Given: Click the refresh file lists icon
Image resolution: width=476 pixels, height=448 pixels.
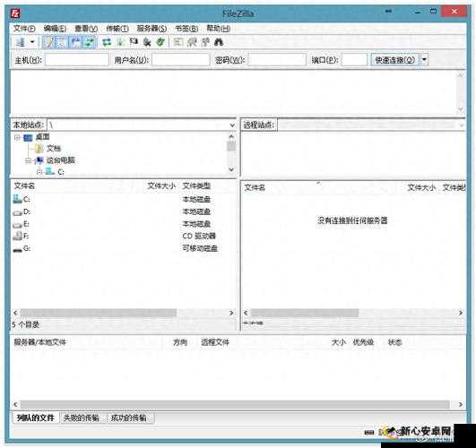Looking at the screenshot, I should [107, 42].
